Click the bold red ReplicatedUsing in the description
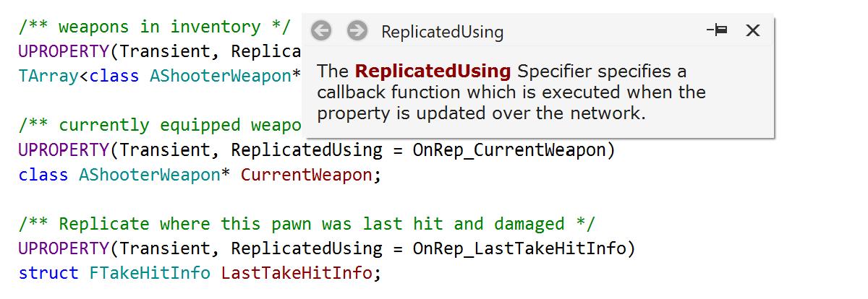 click(x=433, y=71)
